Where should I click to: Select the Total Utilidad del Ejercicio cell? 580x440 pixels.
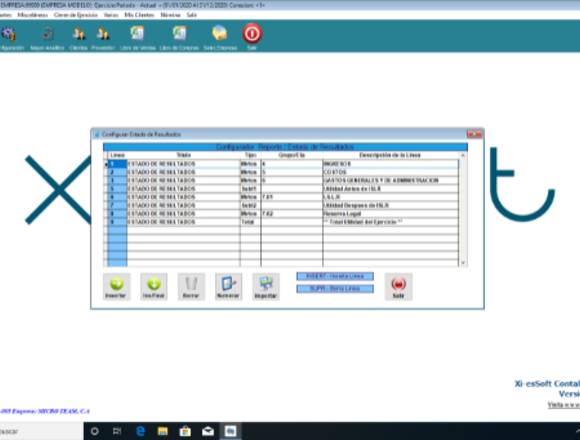point(391,222)
